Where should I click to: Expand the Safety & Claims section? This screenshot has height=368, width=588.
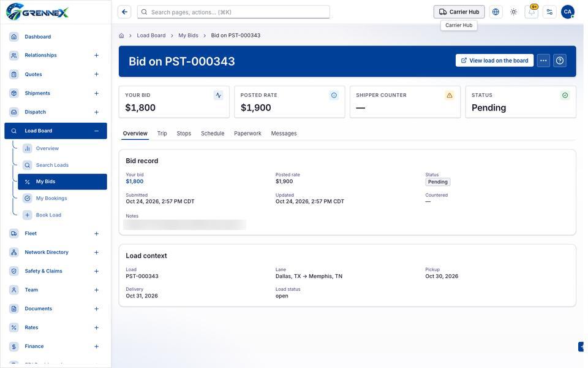pyautogui.click(x=96, y=271)
